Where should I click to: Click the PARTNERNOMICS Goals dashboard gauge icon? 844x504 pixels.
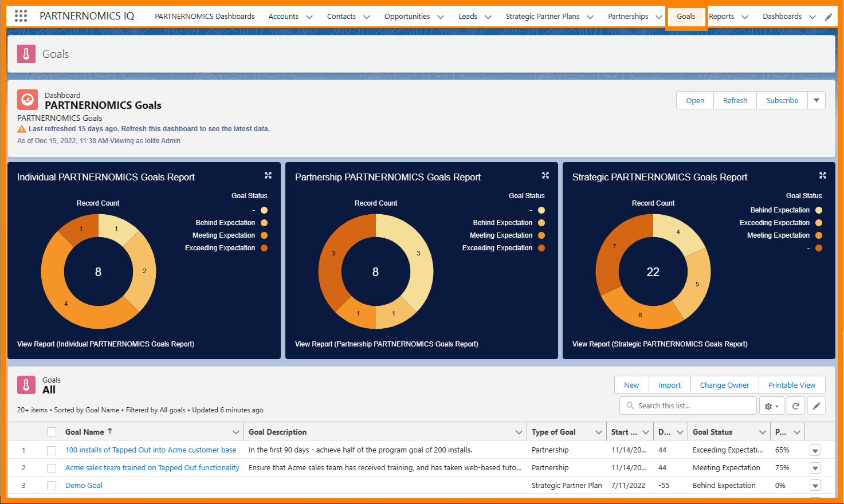coord(27,99)
